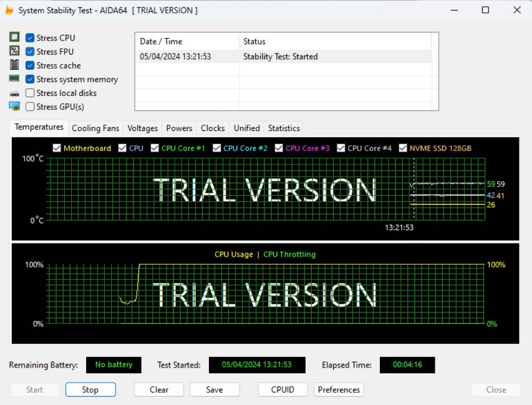Image resolution: width=532 pixels, height=405 pixels.
Task: Open the Voltages tab
Action: point(142,128)
